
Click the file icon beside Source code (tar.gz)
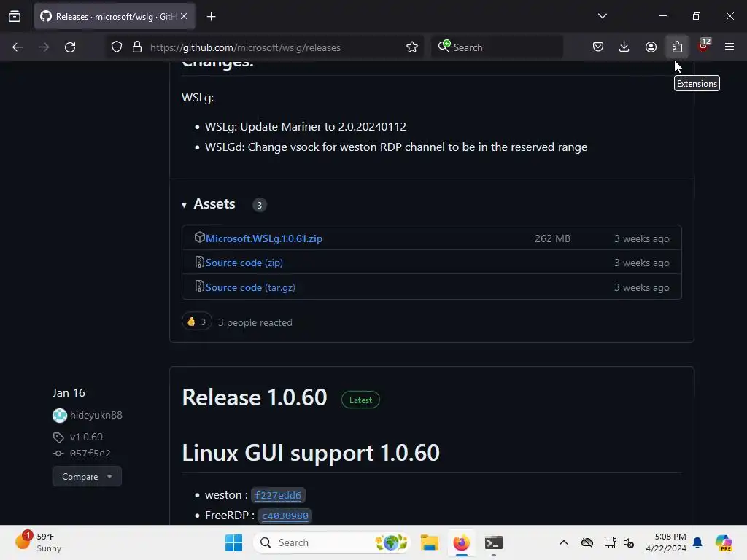[200, 286]
